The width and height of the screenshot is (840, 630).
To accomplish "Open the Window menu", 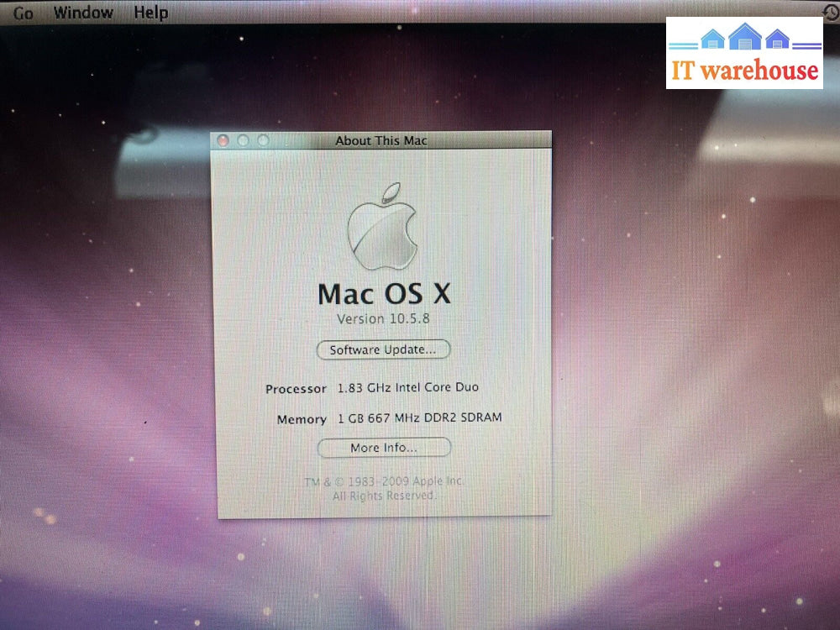I will (x=83, y=13).
